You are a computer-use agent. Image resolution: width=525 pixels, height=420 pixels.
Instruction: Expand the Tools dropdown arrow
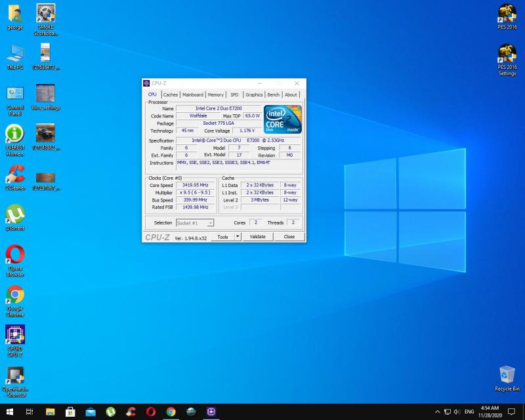click(238, 237)
